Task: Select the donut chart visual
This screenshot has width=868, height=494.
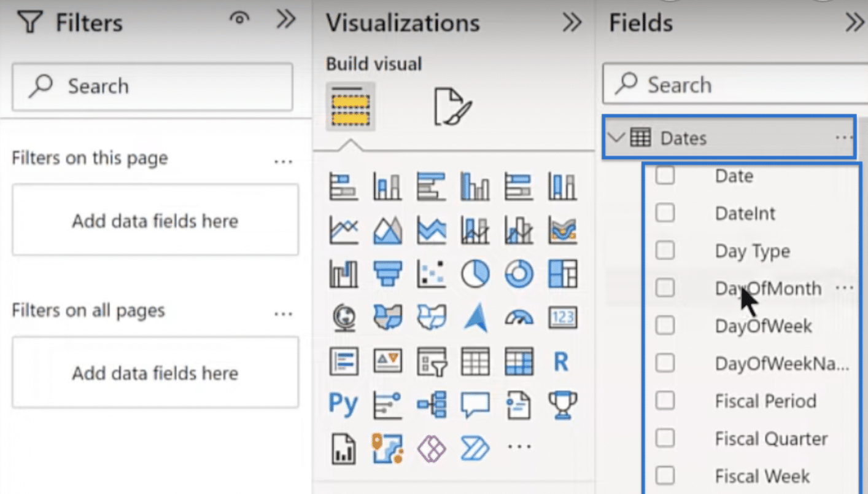Action: pos(519,274)
